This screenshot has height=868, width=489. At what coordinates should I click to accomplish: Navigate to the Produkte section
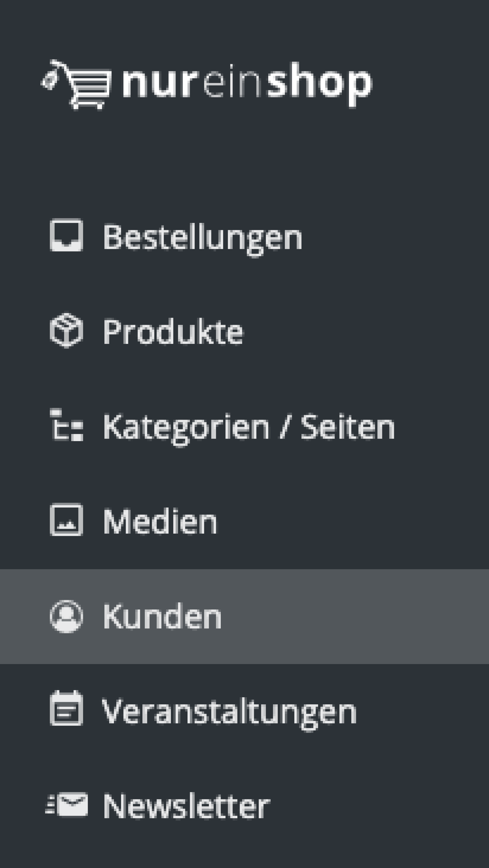[x=174, y=332]
